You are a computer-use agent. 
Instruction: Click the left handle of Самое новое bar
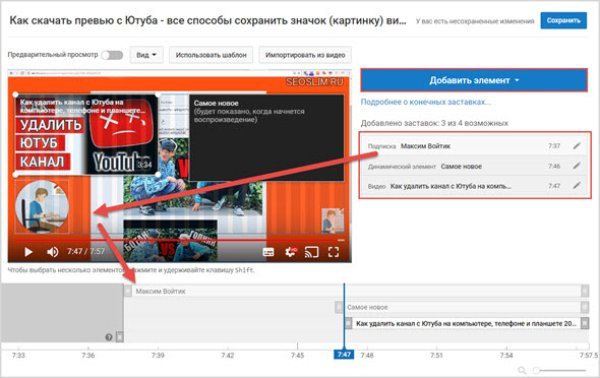[x=339, y=307]
